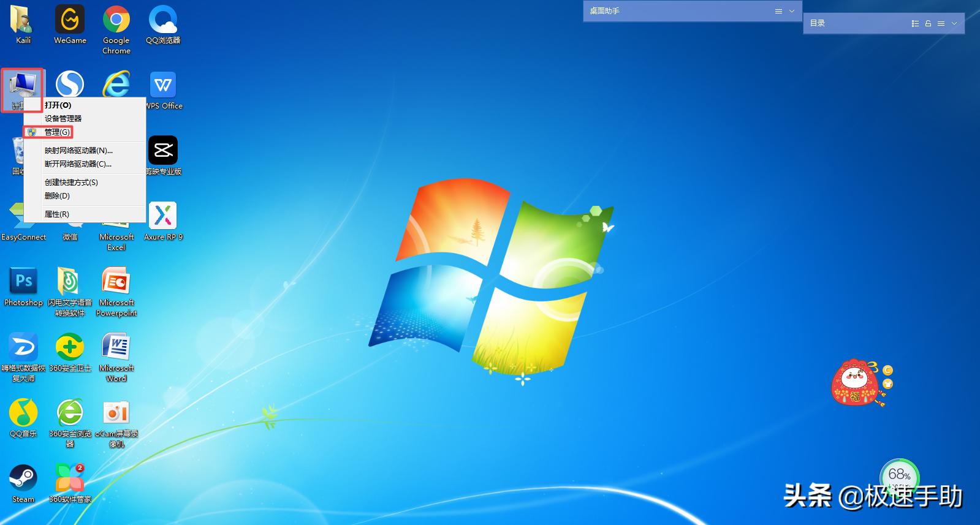Open the 桌面助手 panel menu icon

coord(778,11)
